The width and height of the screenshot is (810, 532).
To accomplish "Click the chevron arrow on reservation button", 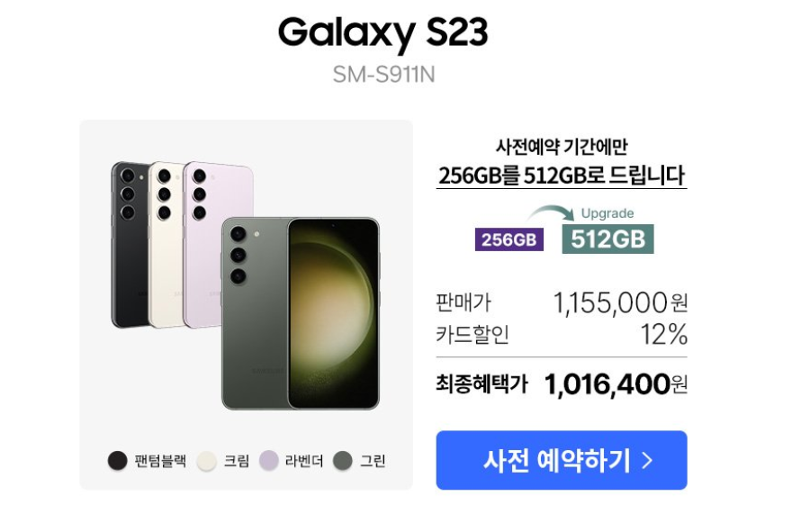I will 647,460.
